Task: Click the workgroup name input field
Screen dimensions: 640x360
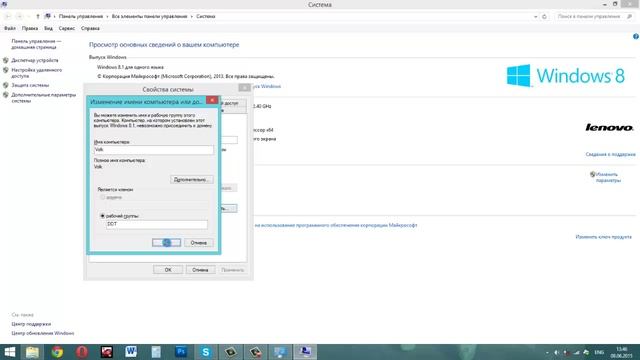Action: tap(157, 224)
